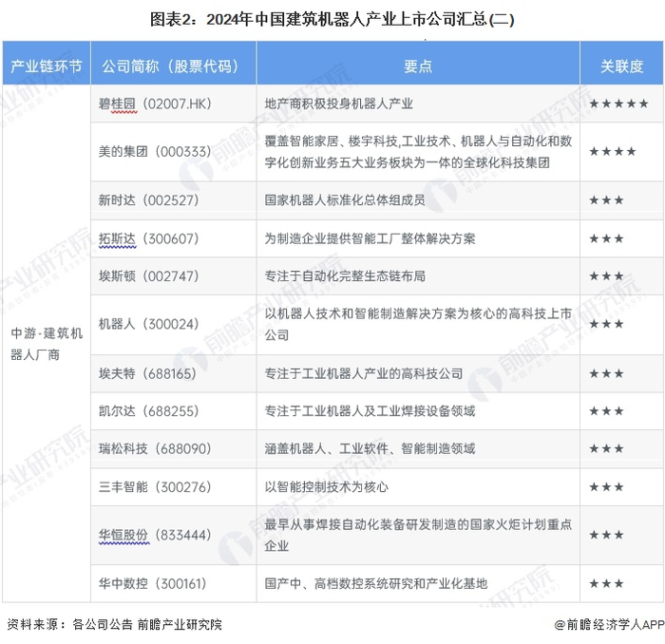Click the three-star rating for 拓斯达
The width and height of the screenshot is (665, 644).
[606, 238]
